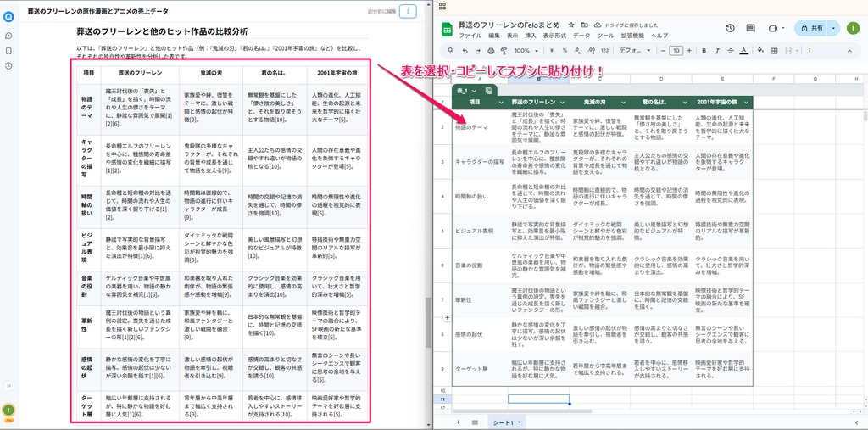Viewport: 868px width, 430px height.
Task: Open text color picker
Action: (744, 51)
